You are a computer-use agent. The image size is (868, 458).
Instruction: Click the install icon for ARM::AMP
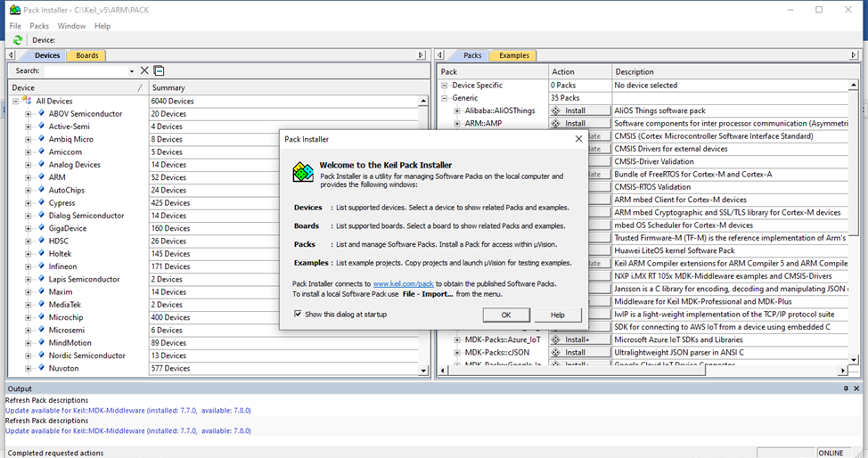click(x=556, y=124)
